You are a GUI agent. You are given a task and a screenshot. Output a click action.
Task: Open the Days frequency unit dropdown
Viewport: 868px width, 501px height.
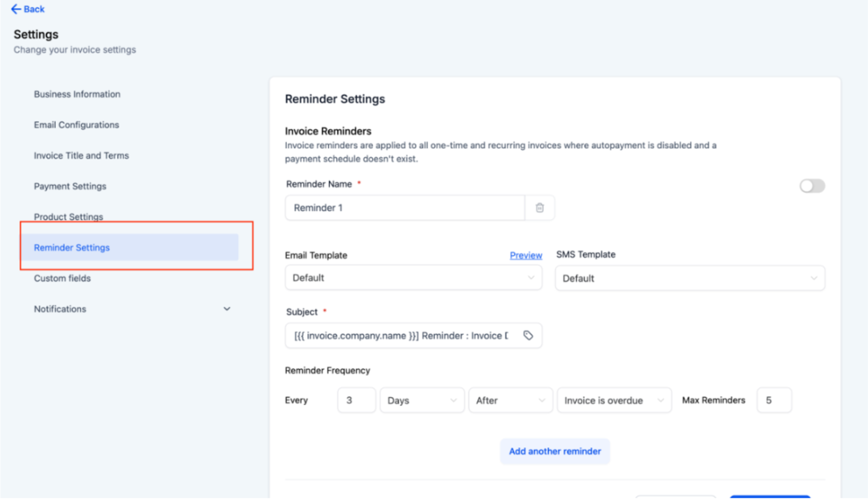pos(422,400)
